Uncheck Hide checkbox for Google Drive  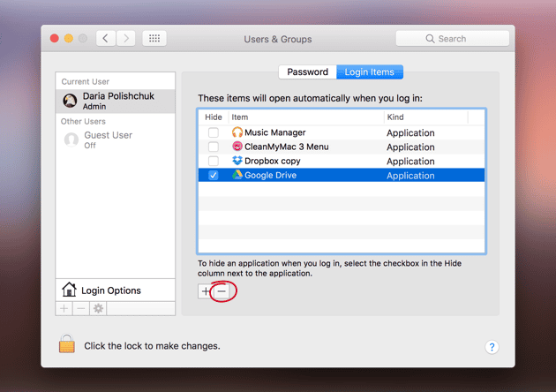pos(213,175)
